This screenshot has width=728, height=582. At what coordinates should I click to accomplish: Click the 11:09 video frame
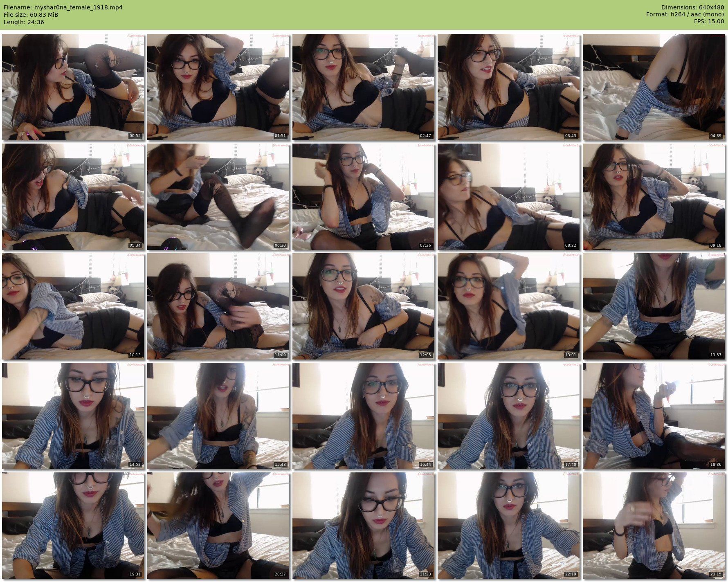(218, 306)
